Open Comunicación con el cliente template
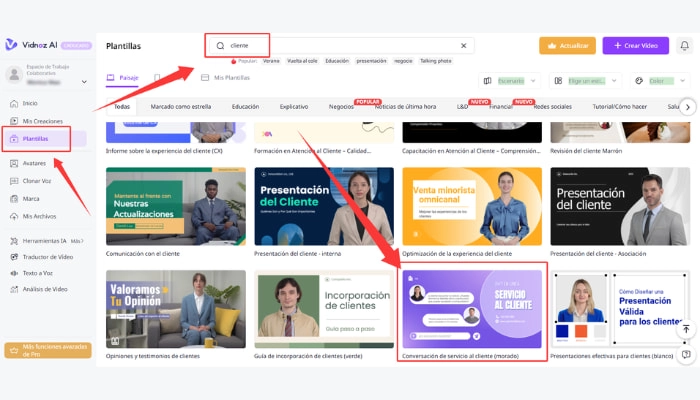The image size is (700, 400). (175, 206)
